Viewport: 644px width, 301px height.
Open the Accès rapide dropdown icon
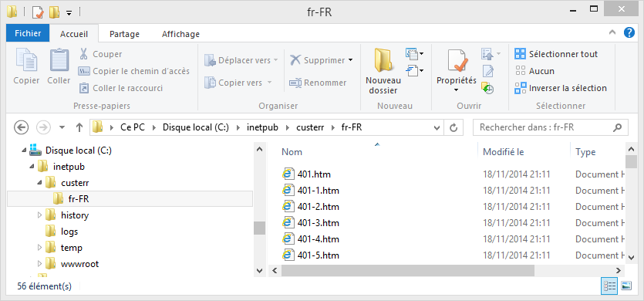point(414,71)
